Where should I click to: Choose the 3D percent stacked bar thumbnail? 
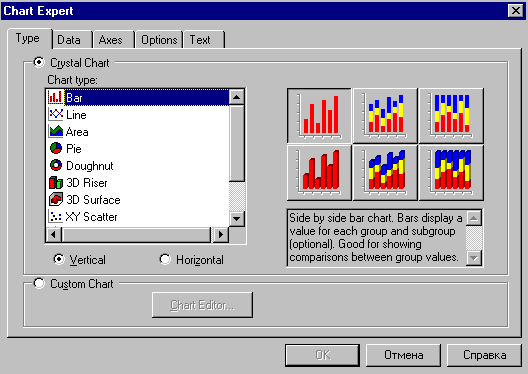451,173
